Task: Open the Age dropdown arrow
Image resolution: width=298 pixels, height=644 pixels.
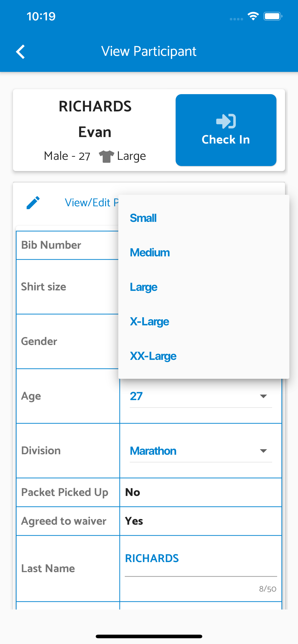Action: (263, 396)
